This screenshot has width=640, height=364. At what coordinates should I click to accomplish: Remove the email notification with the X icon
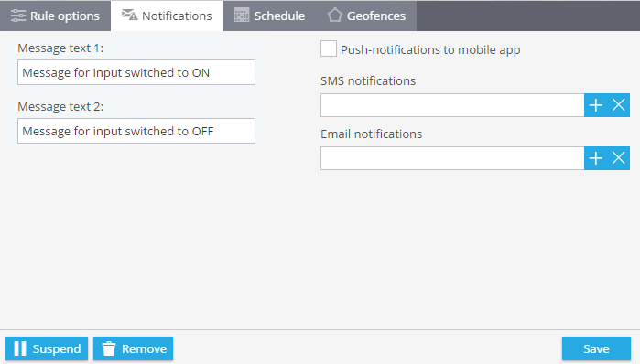point(619,158)
